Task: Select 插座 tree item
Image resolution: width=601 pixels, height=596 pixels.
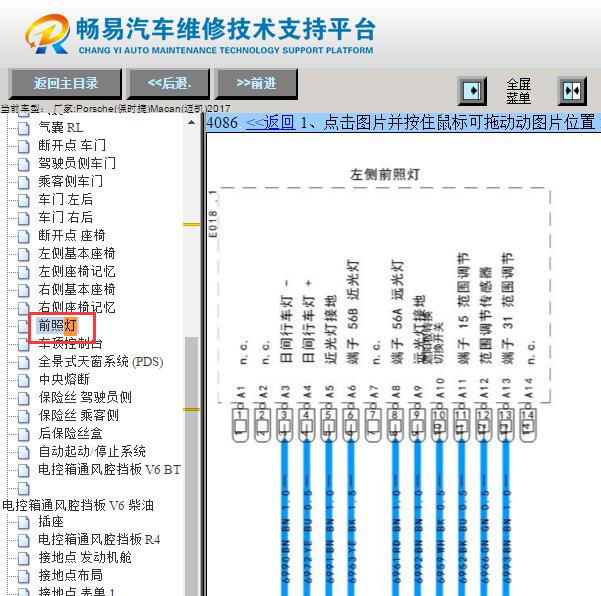Action: click(x=51, y=522)
